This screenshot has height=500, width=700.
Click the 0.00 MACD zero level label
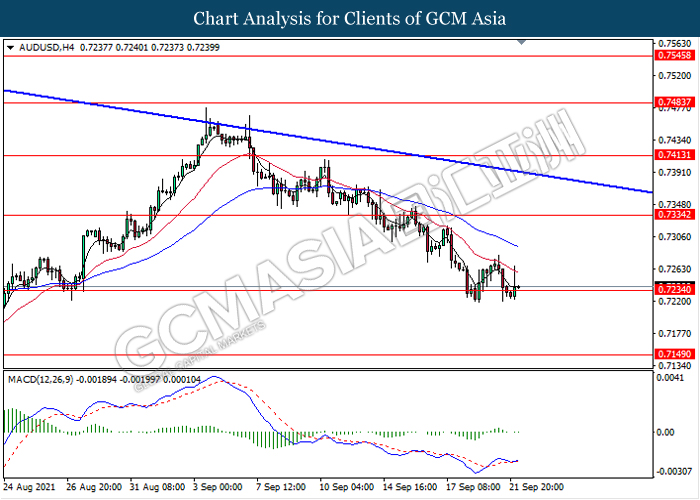[665, 432]
